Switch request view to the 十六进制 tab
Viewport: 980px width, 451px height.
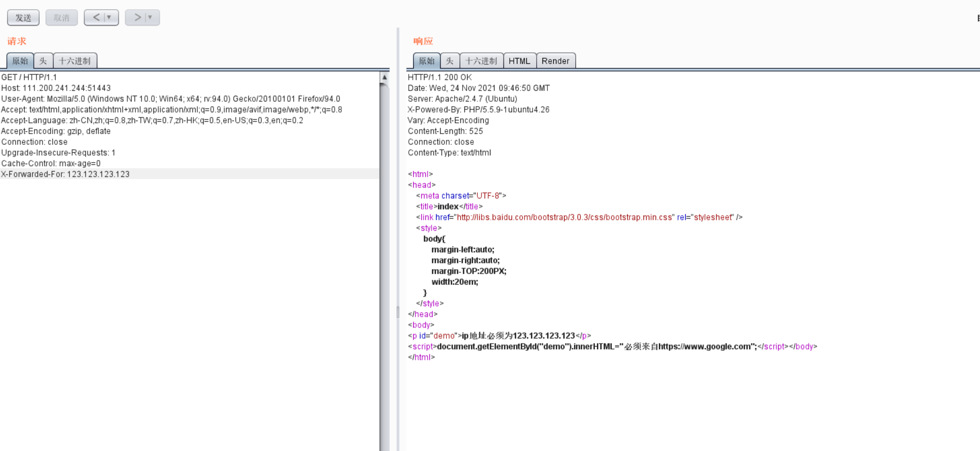75,61
